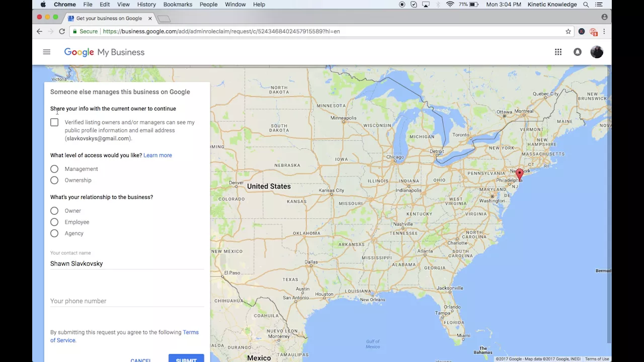Open the Apple menu
The image size is (644, 362).
tap(43, 5)
